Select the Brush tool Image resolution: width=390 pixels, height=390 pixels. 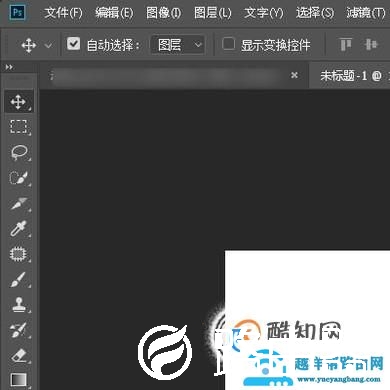19,279
